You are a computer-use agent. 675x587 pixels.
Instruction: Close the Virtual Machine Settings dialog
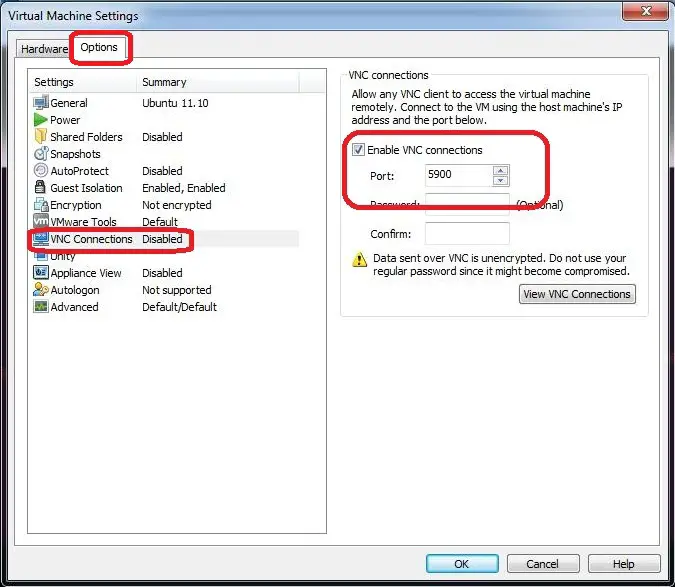coord(646,11)
